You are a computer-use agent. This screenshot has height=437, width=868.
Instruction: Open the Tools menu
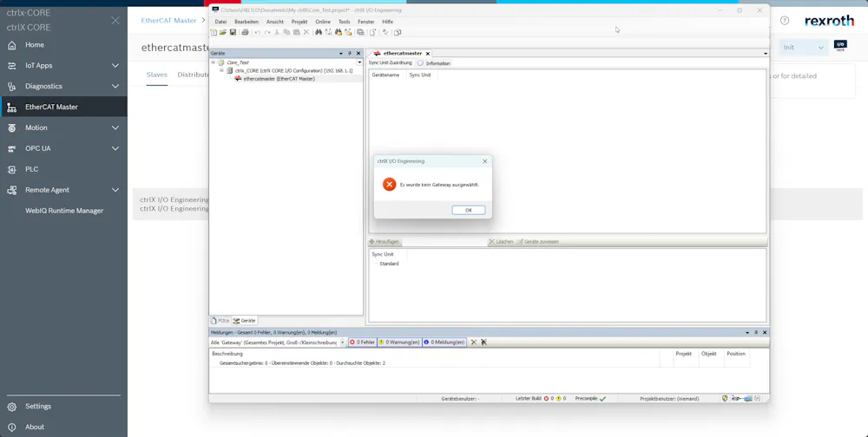pyautogui.click(x=345, y=22)
